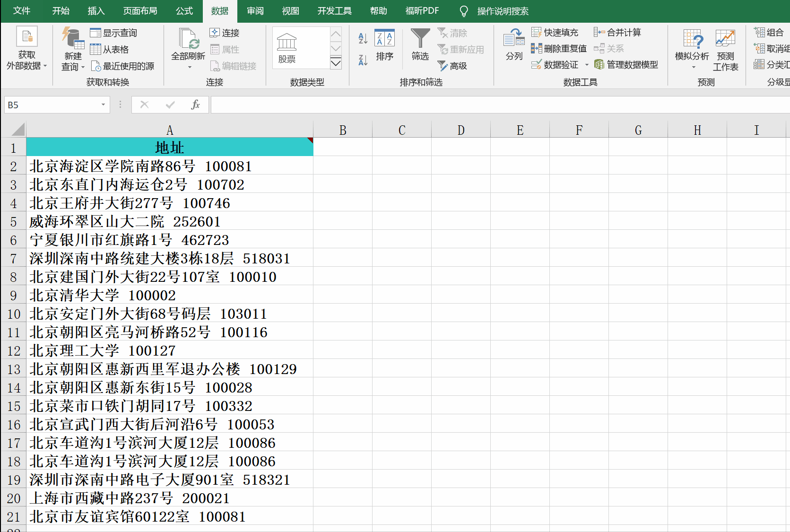Click the 地址 header cell
This screenshot has width=790, height=532.
[x=170, y=147]
